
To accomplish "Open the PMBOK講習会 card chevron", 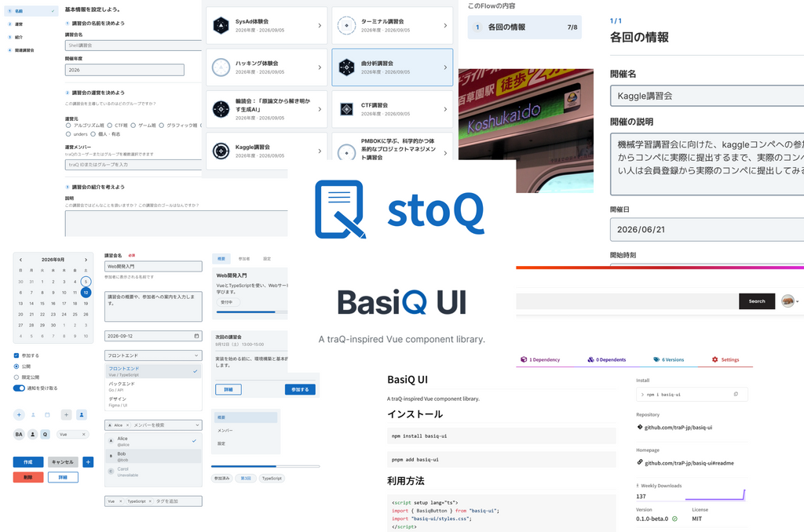I will coord(445,153).
